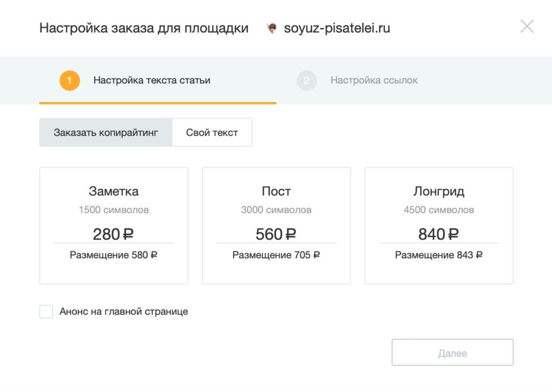Click the soyuz-pisatelei.ru site name
Image resolution: width=552 pixels, height=392 pixels.
(337, 27)
